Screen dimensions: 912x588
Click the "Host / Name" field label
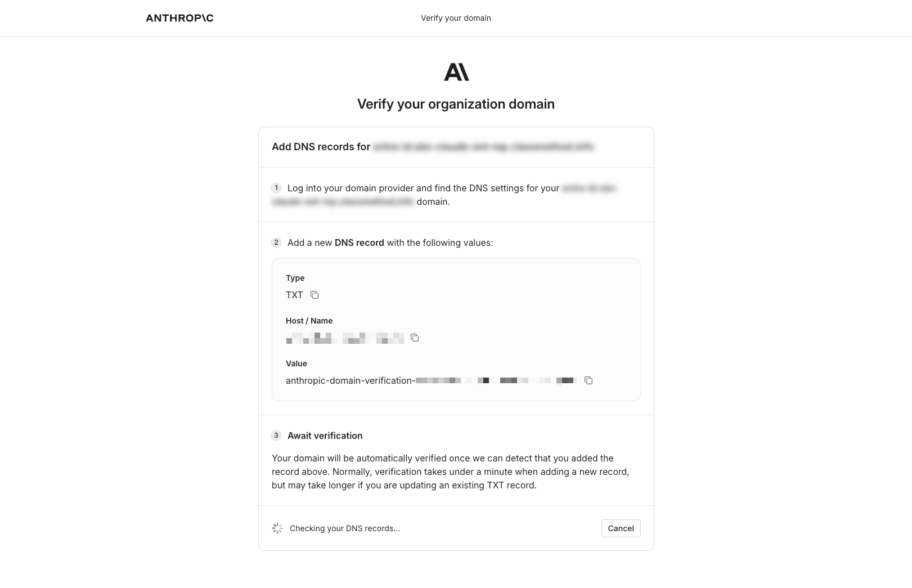point(309,321)
